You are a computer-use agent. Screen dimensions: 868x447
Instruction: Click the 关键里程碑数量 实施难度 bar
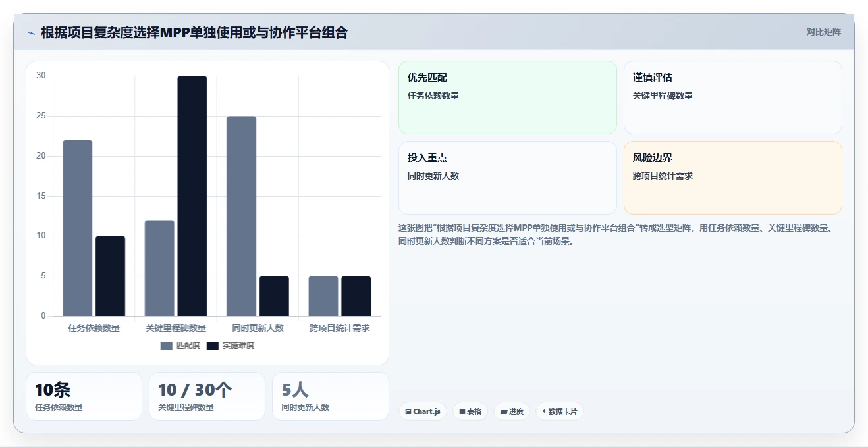point(192,196)
